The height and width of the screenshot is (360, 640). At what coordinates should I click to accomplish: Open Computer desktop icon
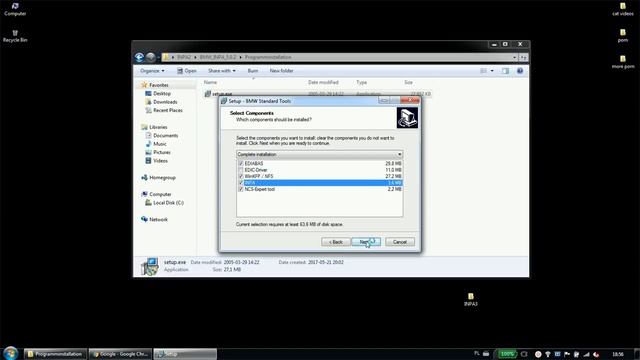point(15,9)
